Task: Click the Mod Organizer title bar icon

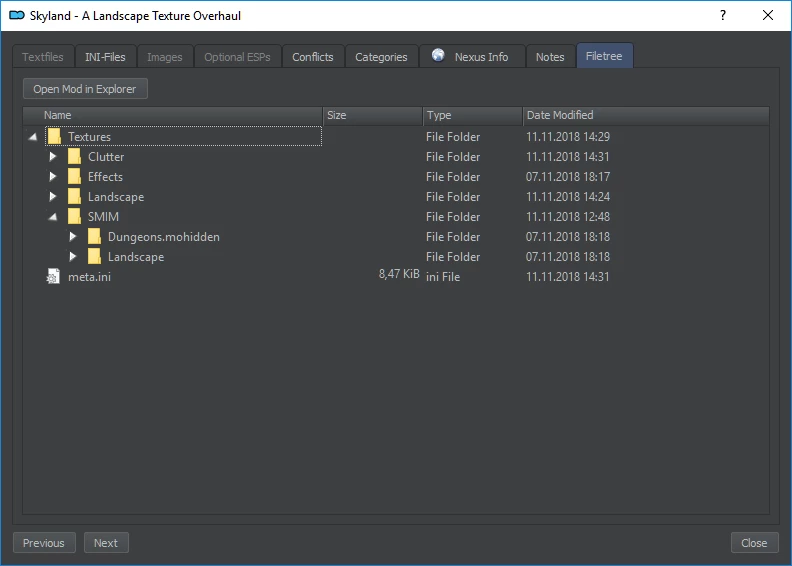Action: [17, 16]
